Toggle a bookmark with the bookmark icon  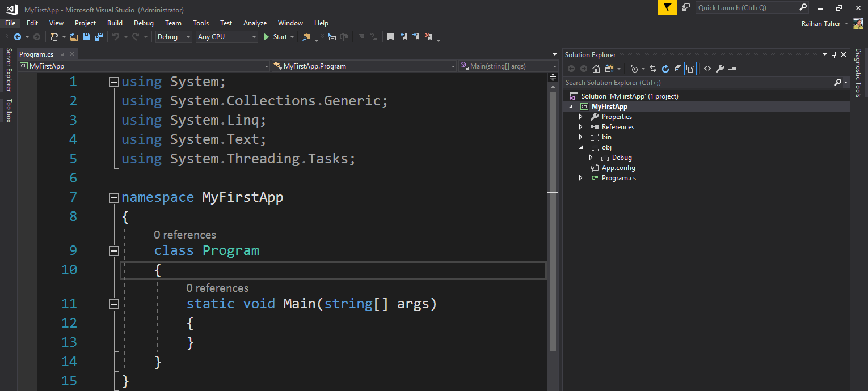(390, 37)
